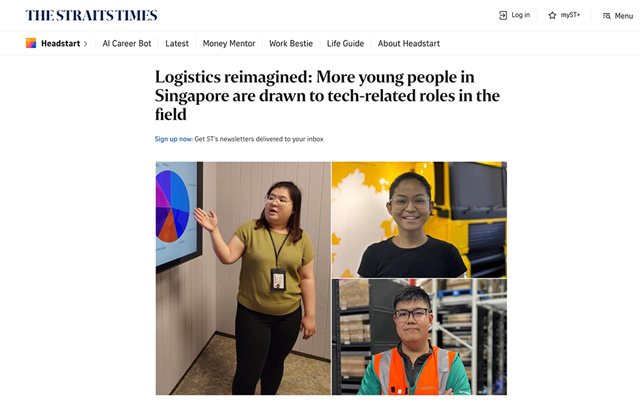Open the Menu search icon

(607, 16)
